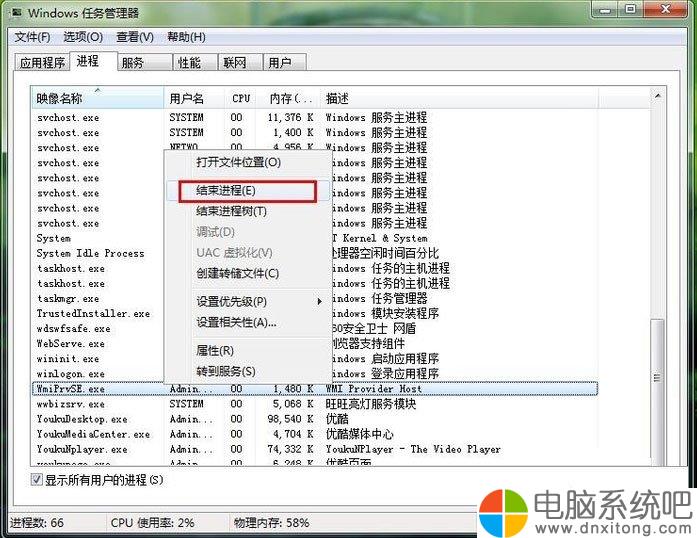This screenshot has width=697, height=538.
Task: Click YoukuNPlayer - The Video Player description
Action: pos(413,450)
